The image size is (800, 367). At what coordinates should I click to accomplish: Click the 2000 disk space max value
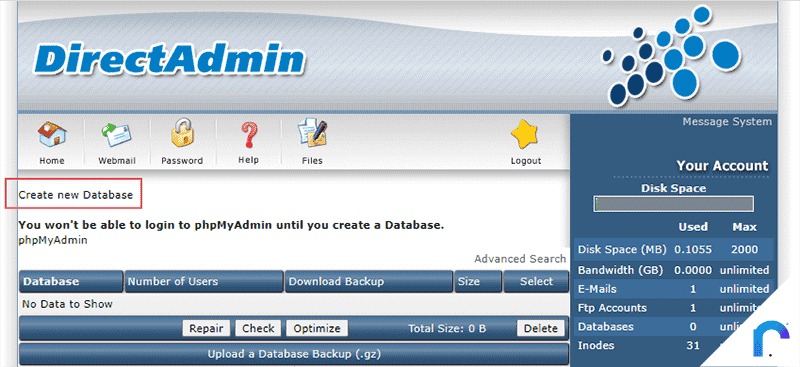[744, 250]
